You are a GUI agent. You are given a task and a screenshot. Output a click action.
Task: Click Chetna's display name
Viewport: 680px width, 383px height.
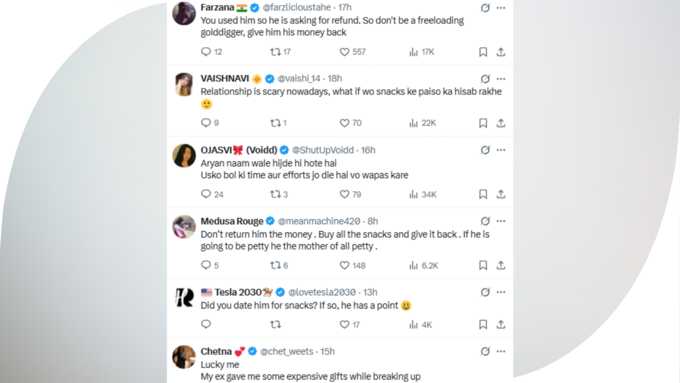[216, 351]
